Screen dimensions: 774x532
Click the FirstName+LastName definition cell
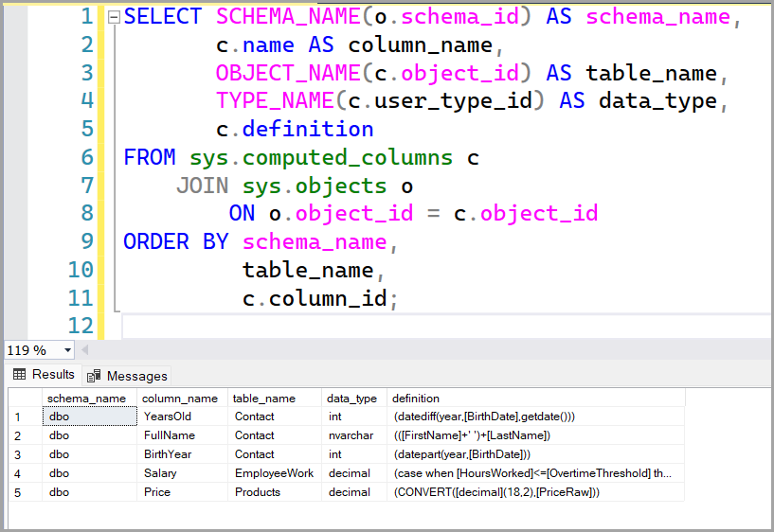point(535,435)
